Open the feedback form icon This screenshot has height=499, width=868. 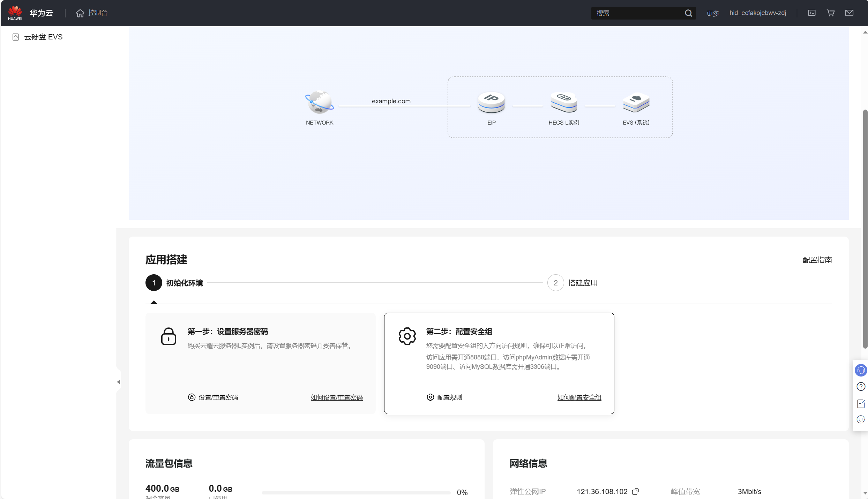point(861,403)
